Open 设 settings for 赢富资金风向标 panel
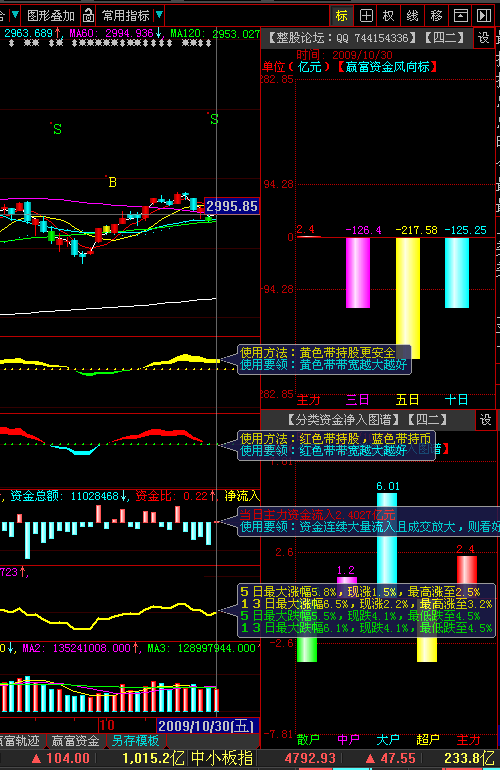Viewport: 500px width, 770px height. (x=484, y=38)
